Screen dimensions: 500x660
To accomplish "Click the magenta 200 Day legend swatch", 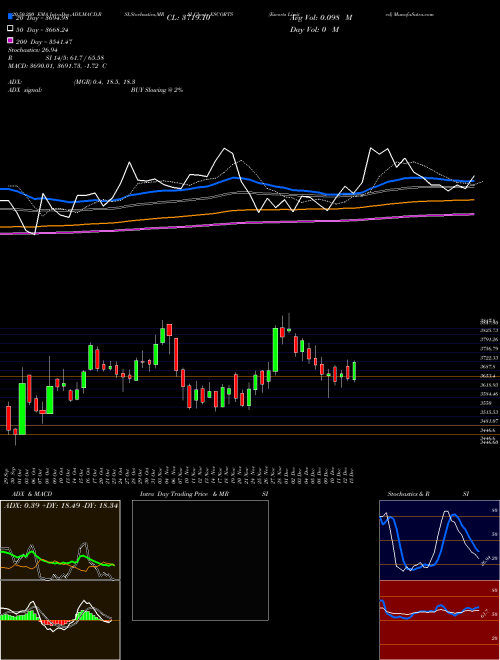I will coord(11,41).
